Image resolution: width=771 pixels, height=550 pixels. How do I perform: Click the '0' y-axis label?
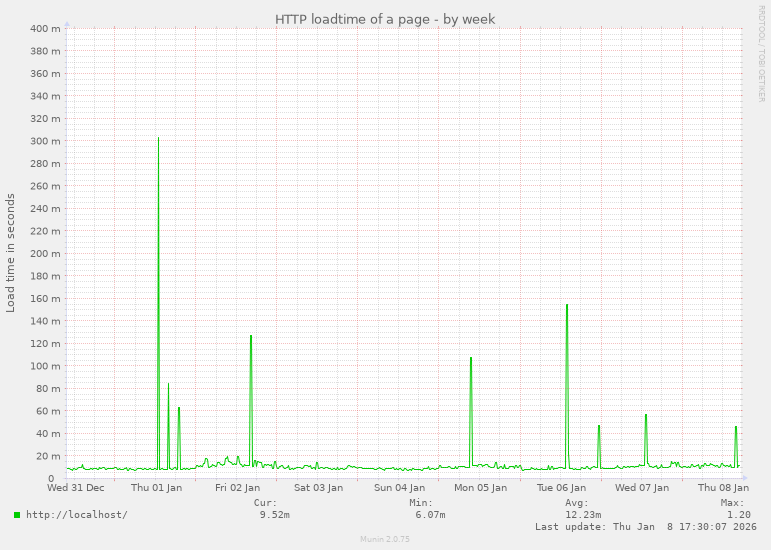51,479
